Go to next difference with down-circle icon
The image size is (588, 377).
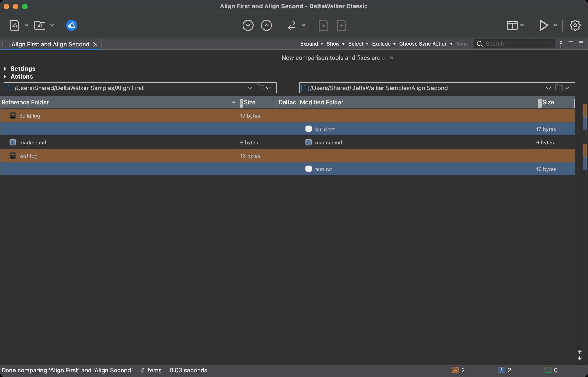pyautogui.click(x=248, y=25)
